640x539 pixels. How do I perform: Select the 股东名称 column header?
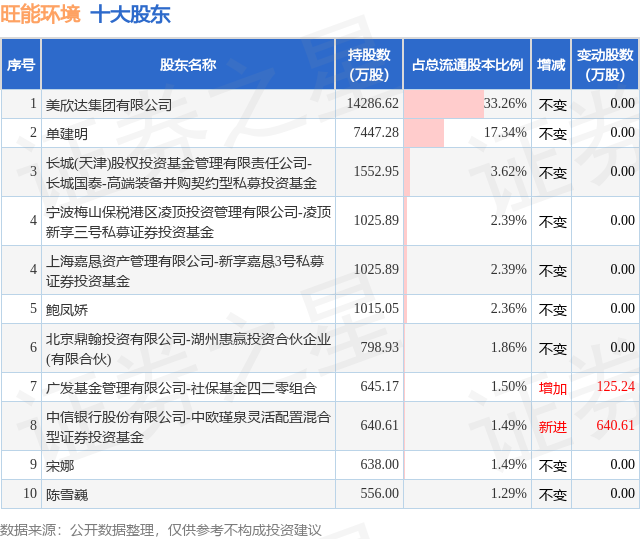click(188, 64)
